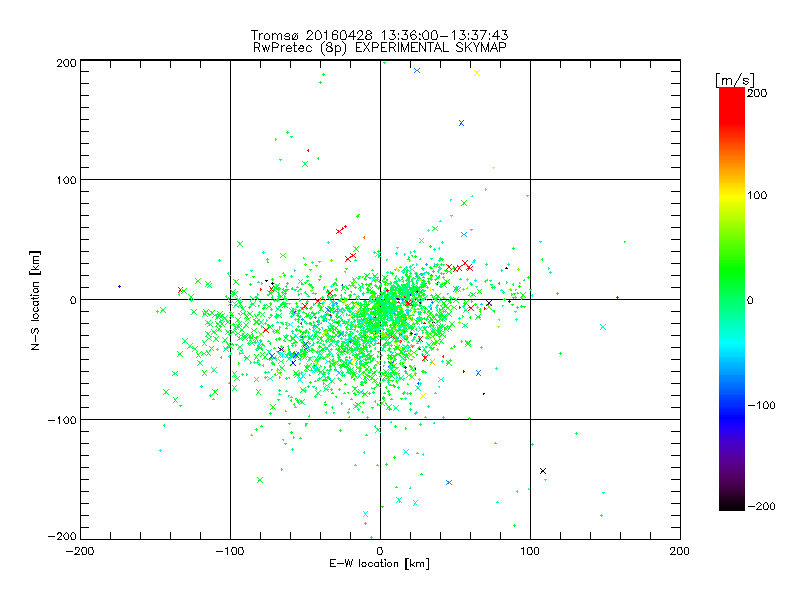Click the black X marker in the lower-right quadrant

(x=543, y=471)
